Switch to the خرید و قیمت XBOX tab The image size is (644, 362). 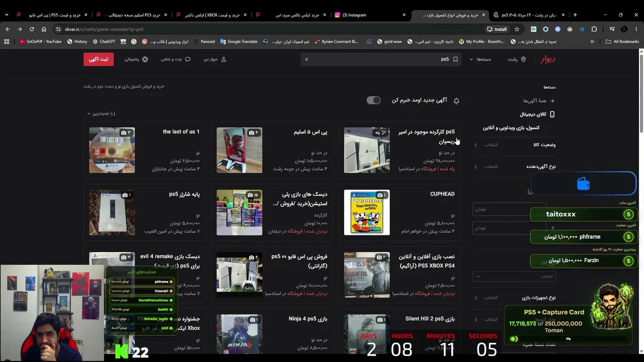point(211,15)
